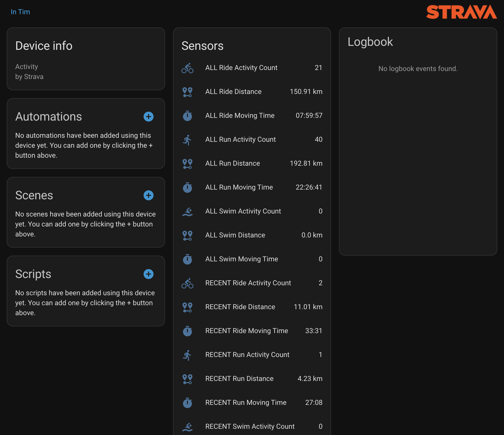Click the 'In Tim' area link
The image size is (504, 435).
(20, 12)
